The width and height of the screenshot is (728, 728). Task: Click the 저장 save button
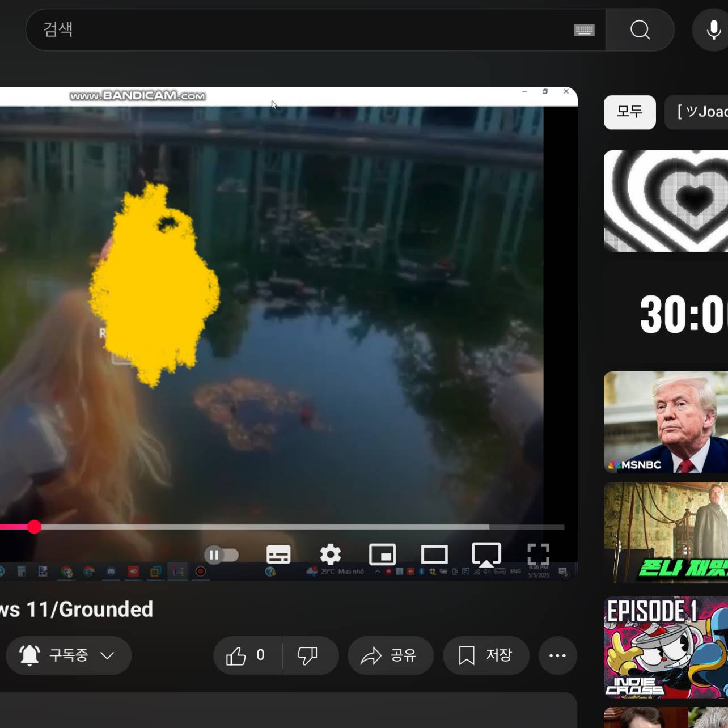pos(486,655)
